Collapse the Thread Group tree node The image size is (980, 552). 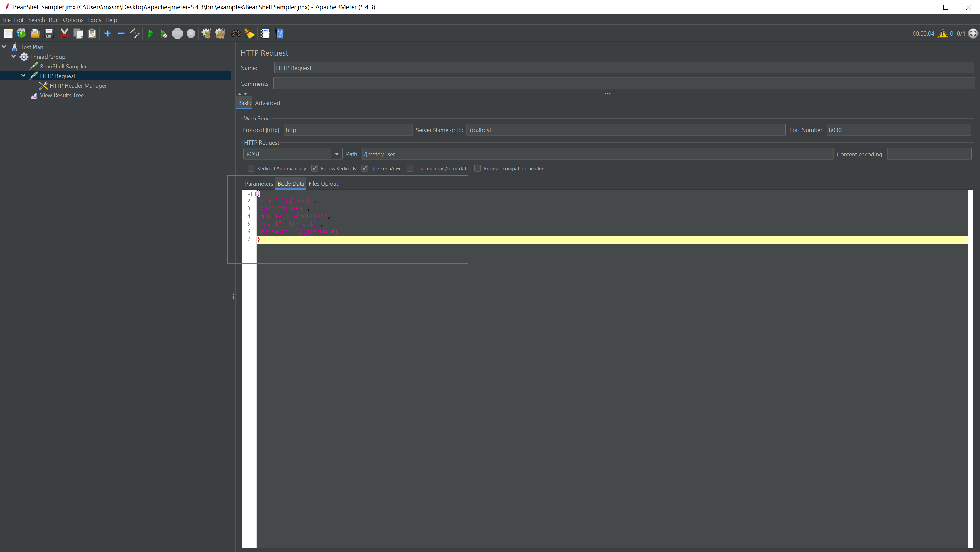click(14, 56)
